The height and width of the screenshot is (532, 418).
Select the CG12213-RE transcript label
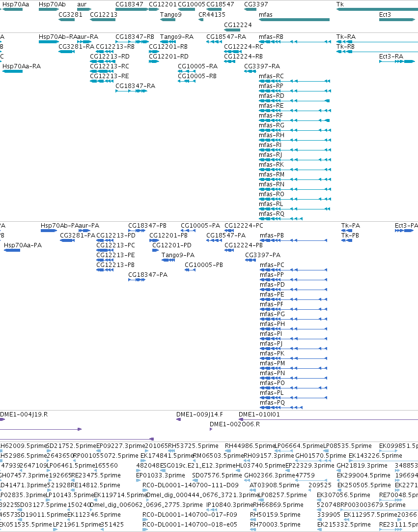(x=109, y=76)
